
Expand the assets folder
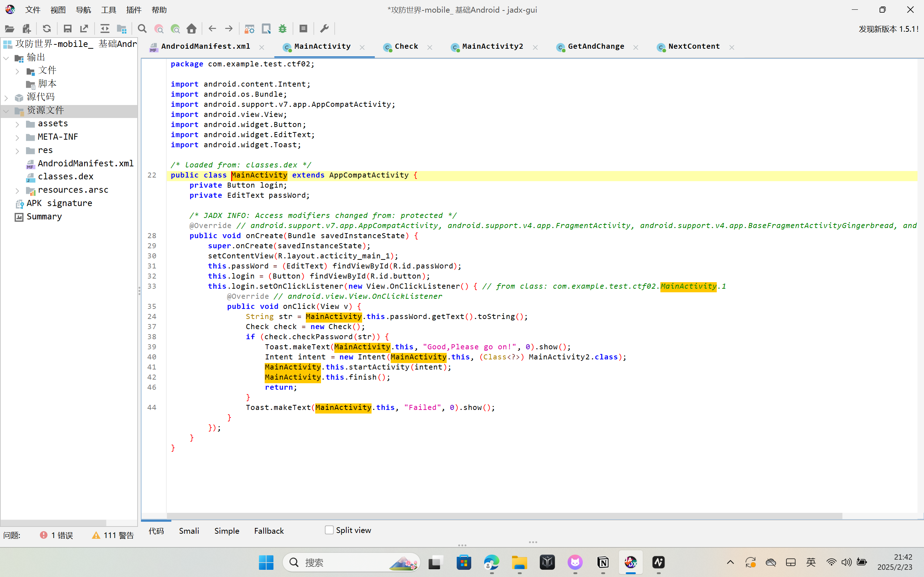pos(17,124)
